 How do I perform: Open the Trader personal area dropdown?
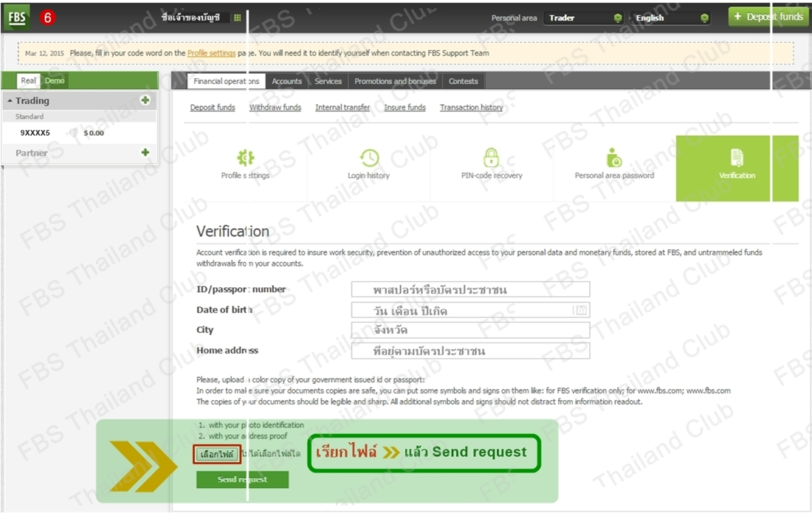pyautogui.click(x=583, y=18)
